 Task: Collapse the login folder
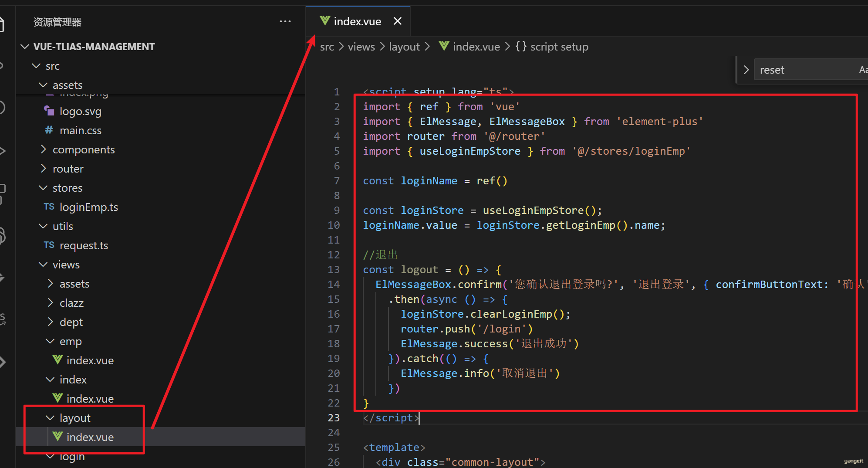tap(50, 456)
